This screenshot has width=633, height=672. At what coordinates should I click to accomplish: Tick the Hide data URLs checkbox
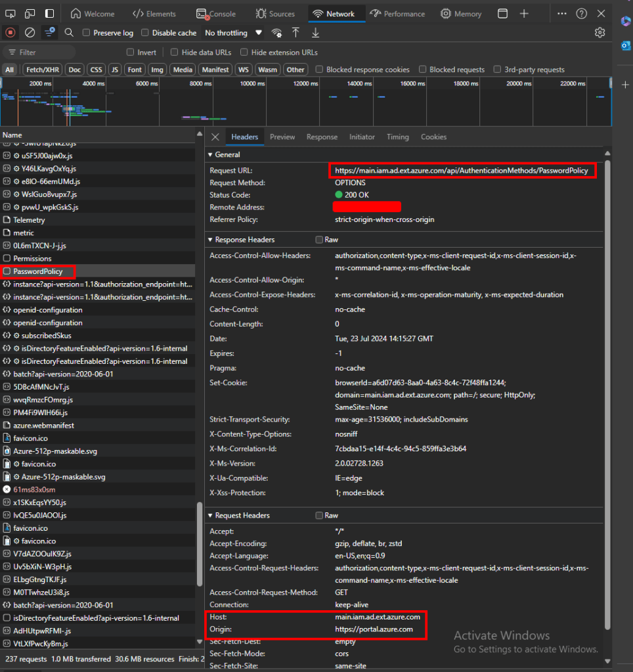tap(175, 53)
